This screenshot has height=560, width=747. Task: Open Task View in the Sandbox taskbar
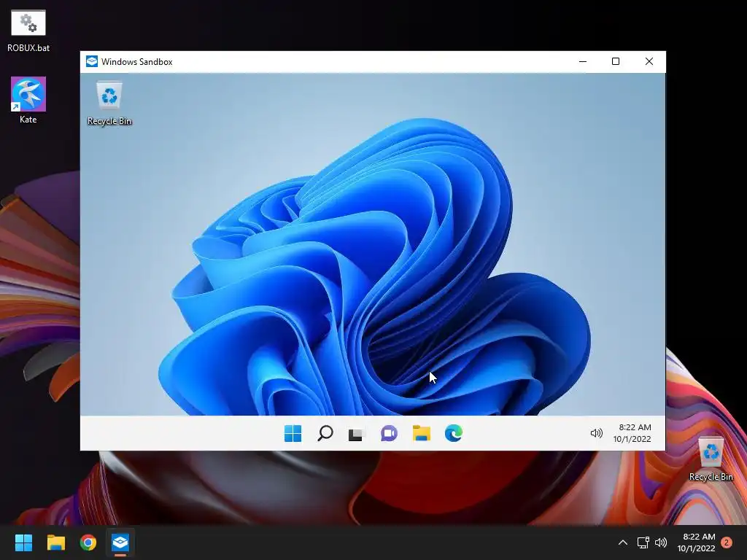pyautogui.click(x=355, y=434)
